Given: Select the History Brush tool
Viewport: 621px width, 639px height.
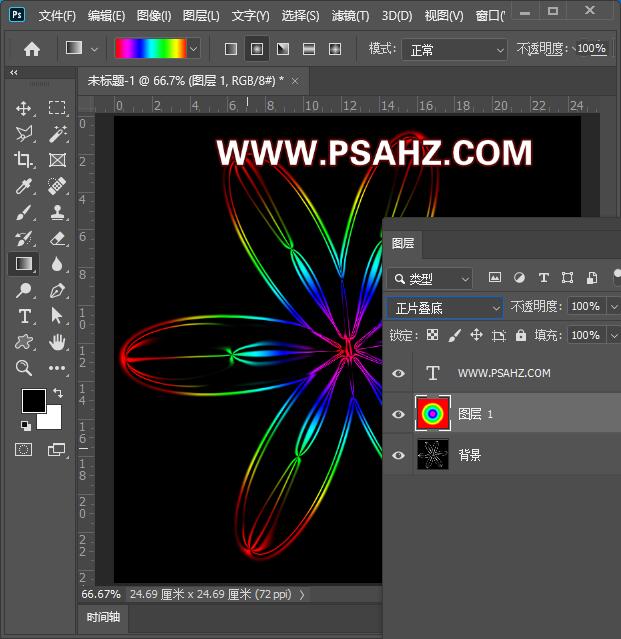Looking at the screenshot, I should [24, 238].
